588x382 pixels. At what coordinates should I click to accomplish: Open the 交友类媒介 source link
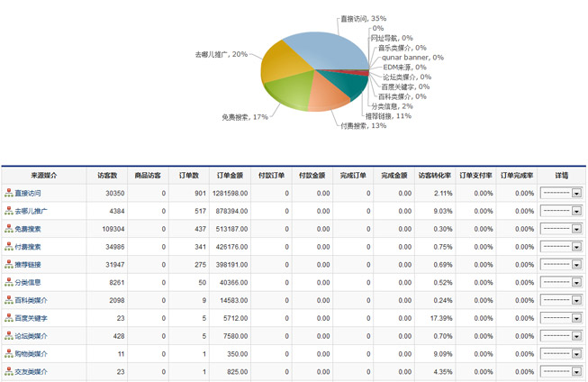pyautogui.click(x=32, y=372)
